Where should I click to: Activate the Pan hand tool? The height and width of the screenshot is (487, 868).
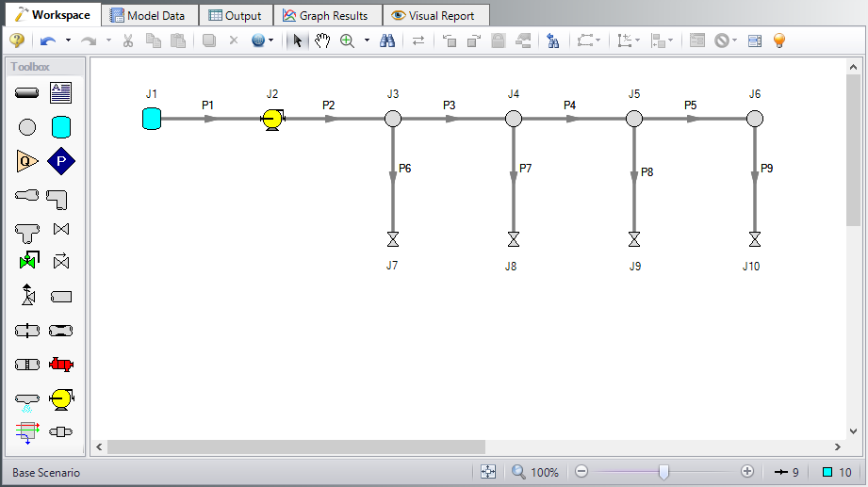click(x=322, y=41)
